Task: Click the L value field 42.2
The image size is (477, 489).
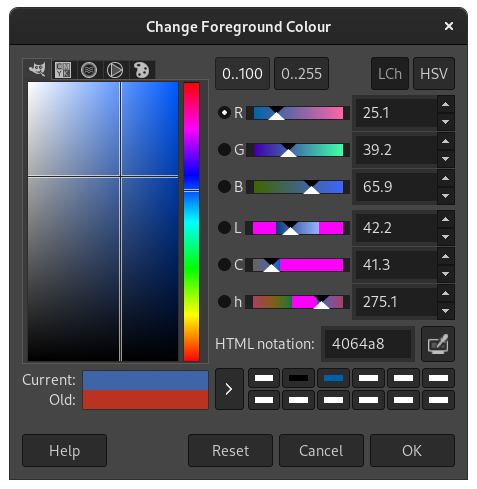Action: (396, 228)
